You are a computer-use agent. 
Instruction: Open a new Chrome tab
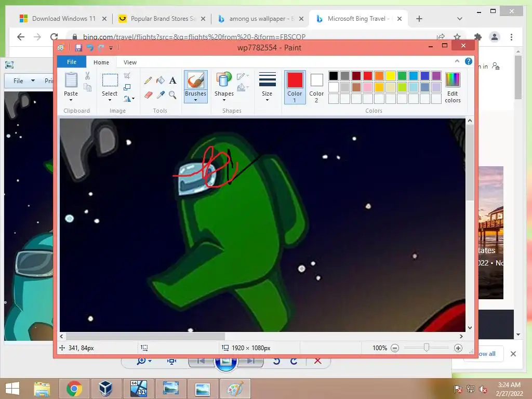point(419,19)
